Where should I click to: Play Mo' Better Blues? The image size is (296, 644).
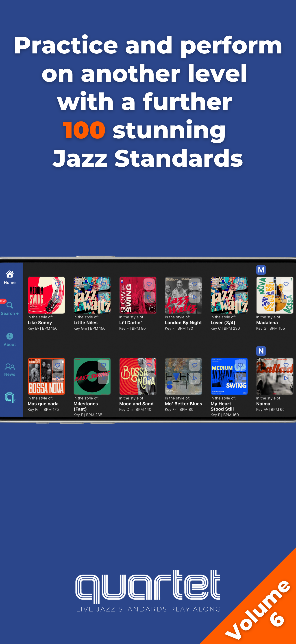pos(195,378)
